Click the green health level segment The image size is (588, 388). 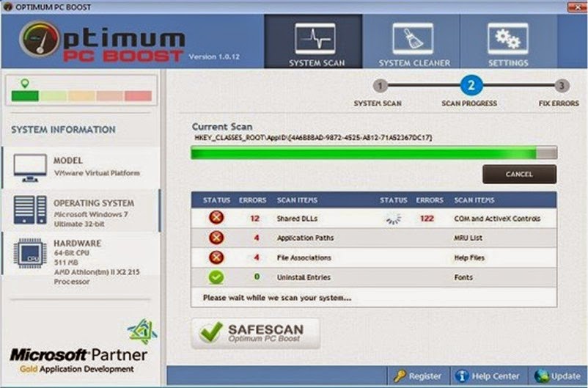pyautogui.click(x=25, y=96)
